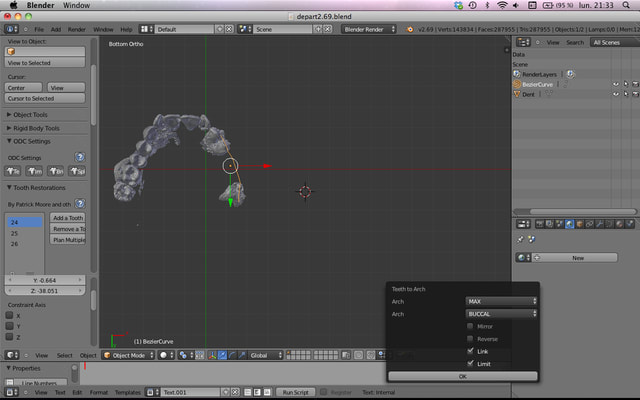
Task: Open the BUCCAL arch dropdown
Action: (501, 313)
